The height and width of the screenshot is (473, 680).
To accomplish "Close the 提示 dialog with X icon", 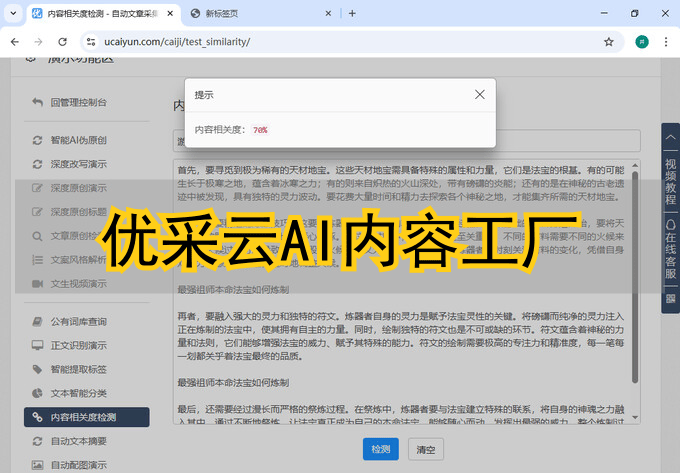I will 480,94.
